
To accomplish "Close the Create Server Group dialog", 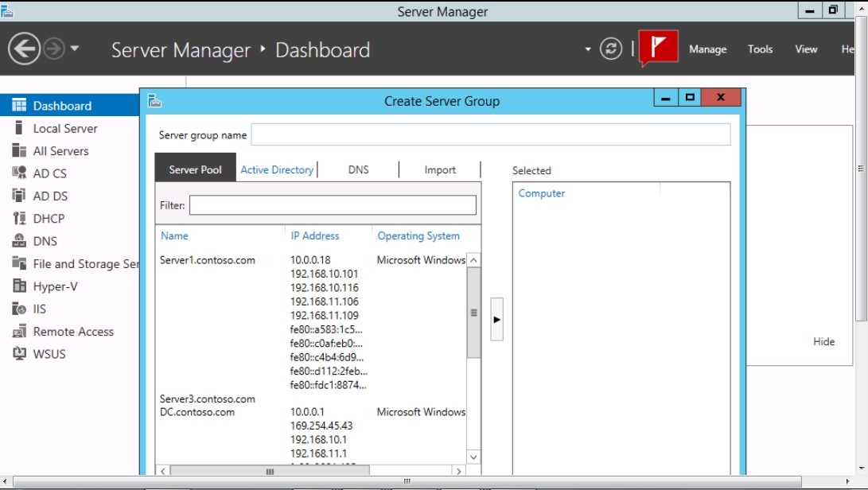I will point(720,98).
